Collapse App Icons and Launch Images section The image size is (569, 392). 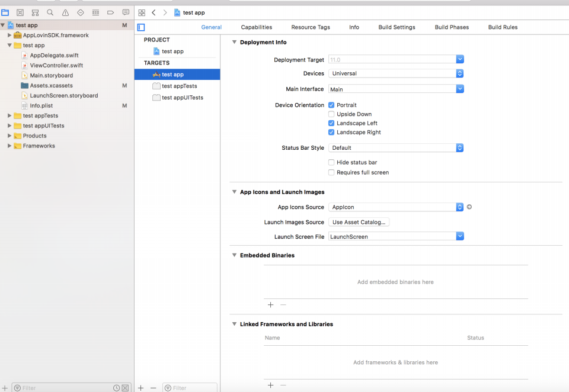coord(235,192)
